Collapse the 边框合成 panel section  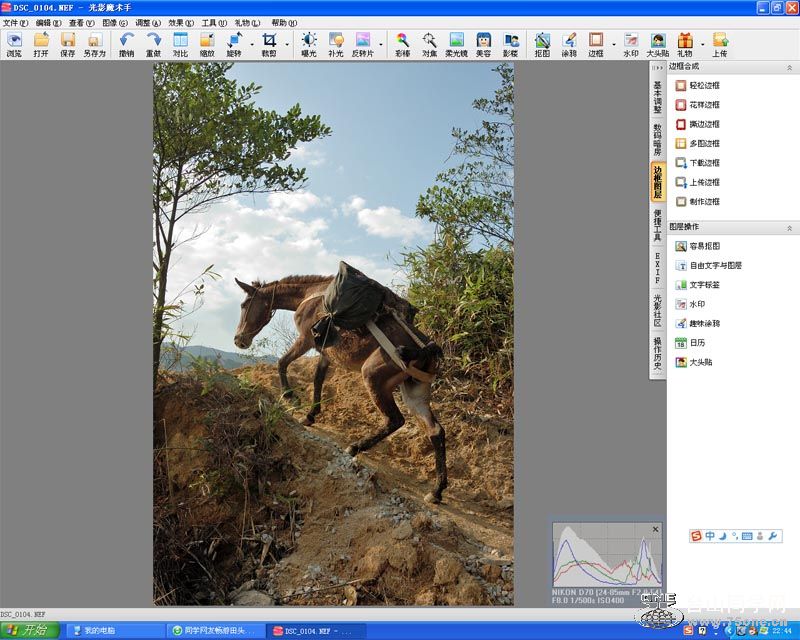(x=791, y=67)
